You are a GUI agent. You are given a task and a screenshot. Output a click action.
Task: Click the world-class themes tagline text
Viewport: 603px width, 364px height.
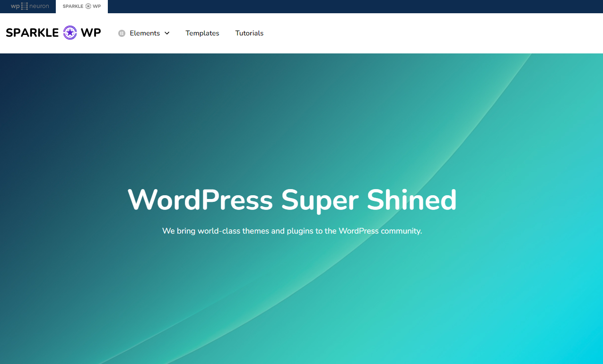tap(292, 231)
